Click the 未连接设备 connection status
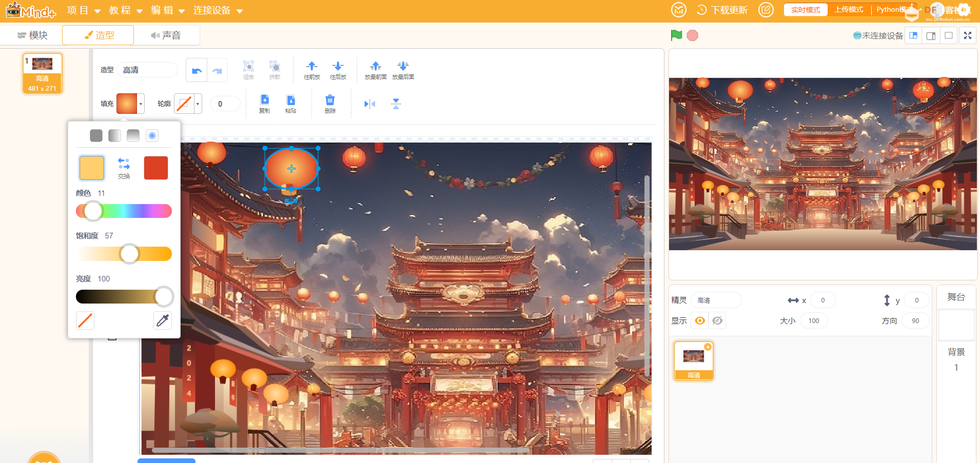Screen dimensions: 980x463 click(877, 35)
